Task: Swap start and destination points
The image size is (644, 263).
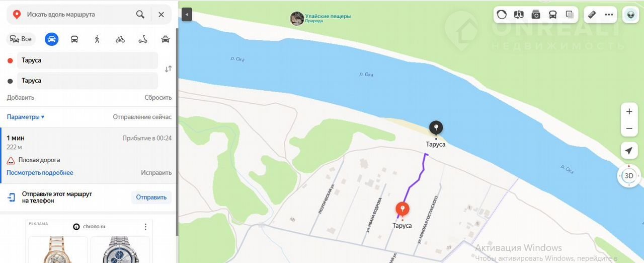Action: tap(169, 69)
